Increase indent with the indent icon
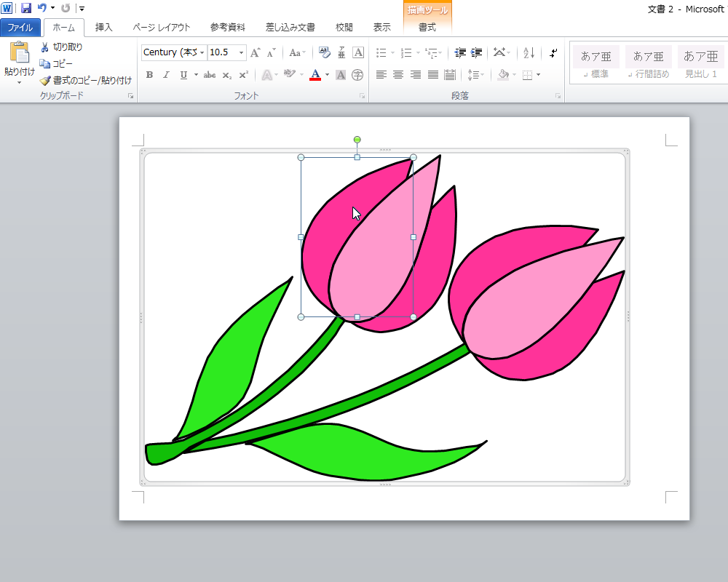Screen dimensions: 728x582 [477, 52]
